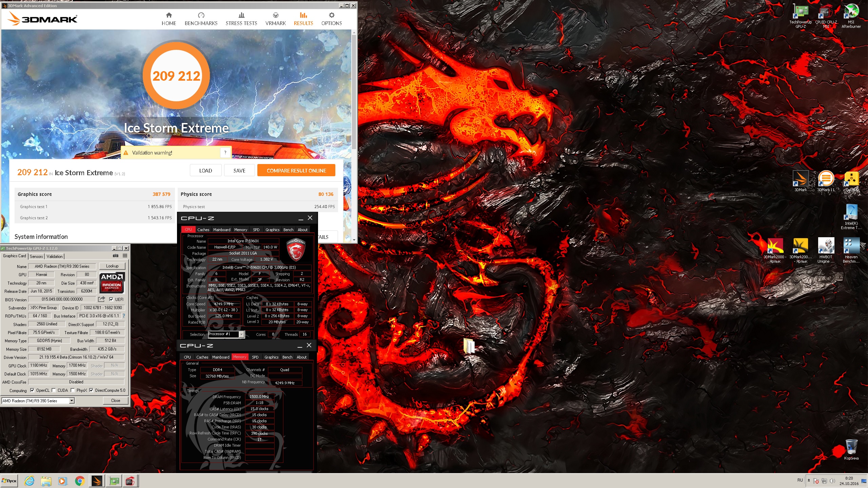Open About tab in upper CPU-Z

(x=302, y=229)
